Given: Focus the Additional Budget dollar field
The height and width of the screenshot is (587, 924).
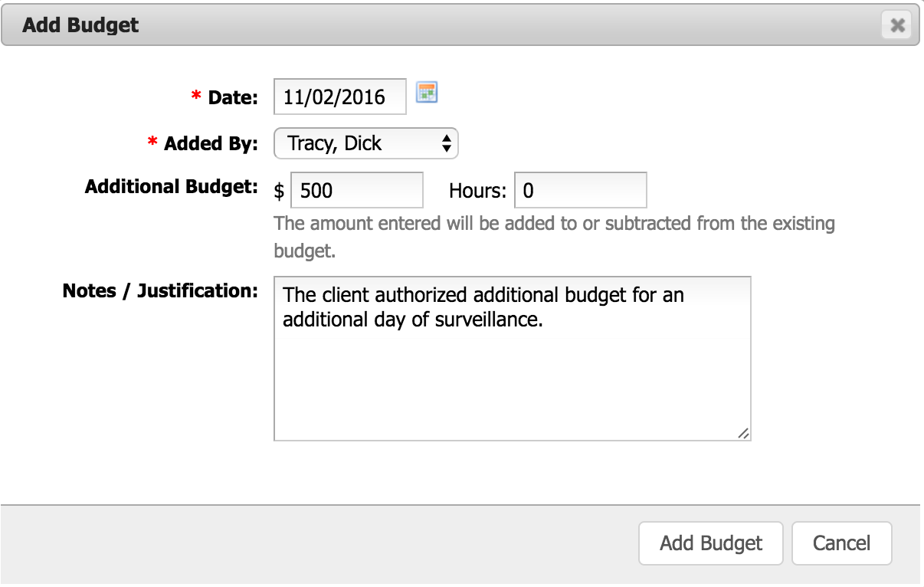Looking at the screenshot, I should tap(357, 190).
